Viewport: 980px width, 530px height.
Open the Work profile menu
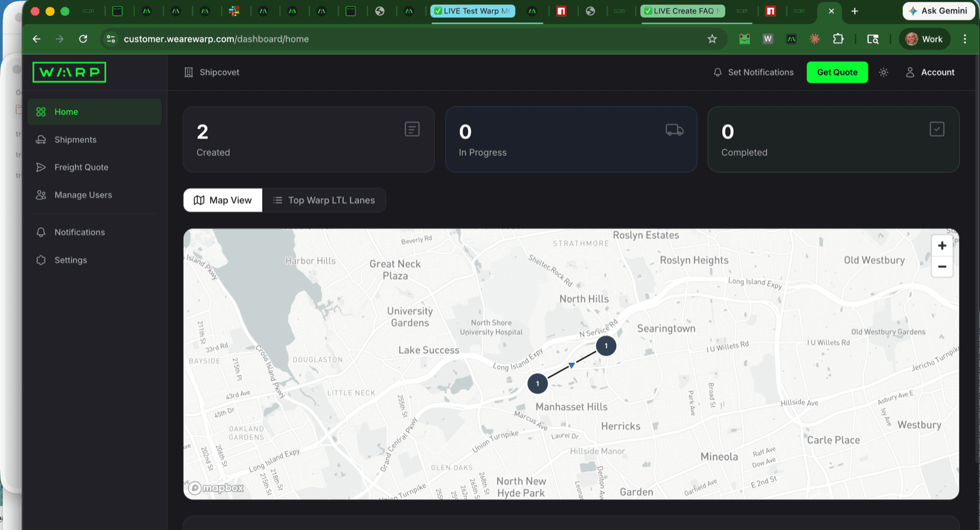tap(924, 39)
